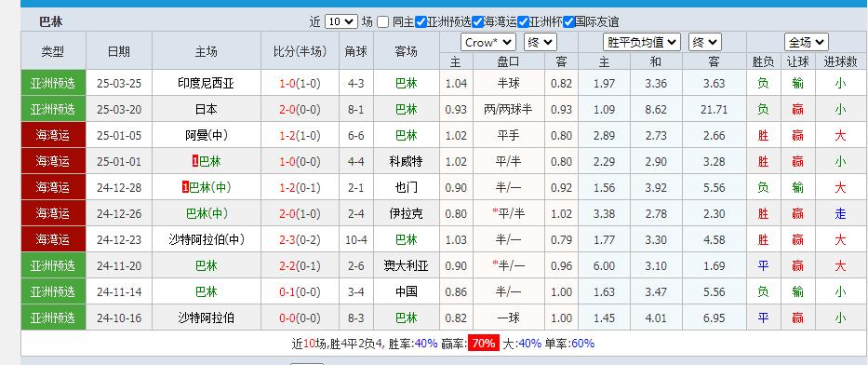
Task: Click the 走 result in 伊拉克 row
Action: click(x=840, y=214)
